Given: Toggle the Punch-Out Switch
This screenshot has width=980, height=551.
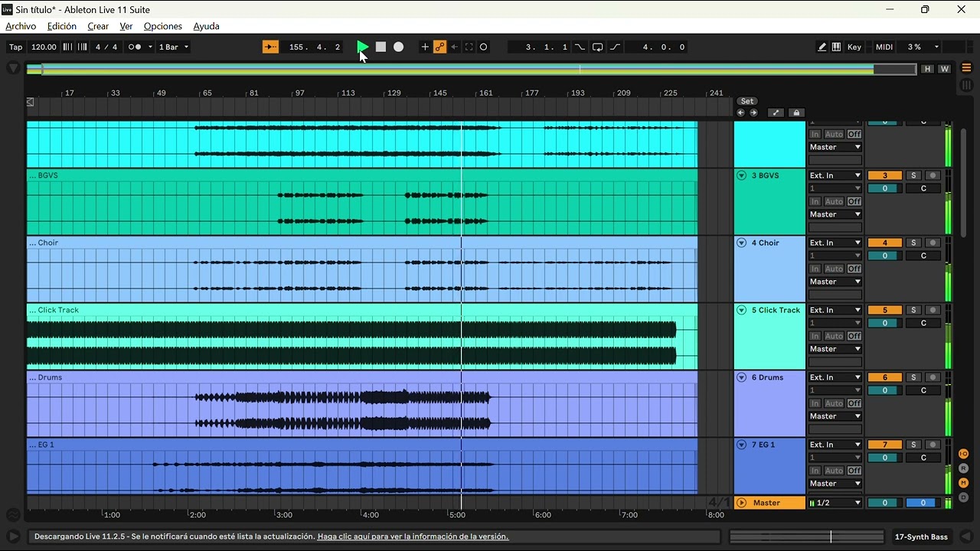Looking at the screenshot, I should pyautogui.click(x=615, y=47).
